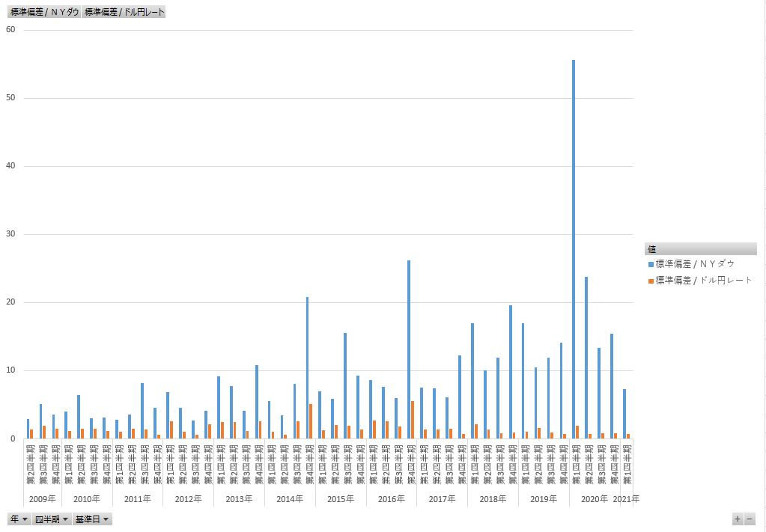Click the 標準偏差 / ＮＹダウ field button at top

point(44,12)
